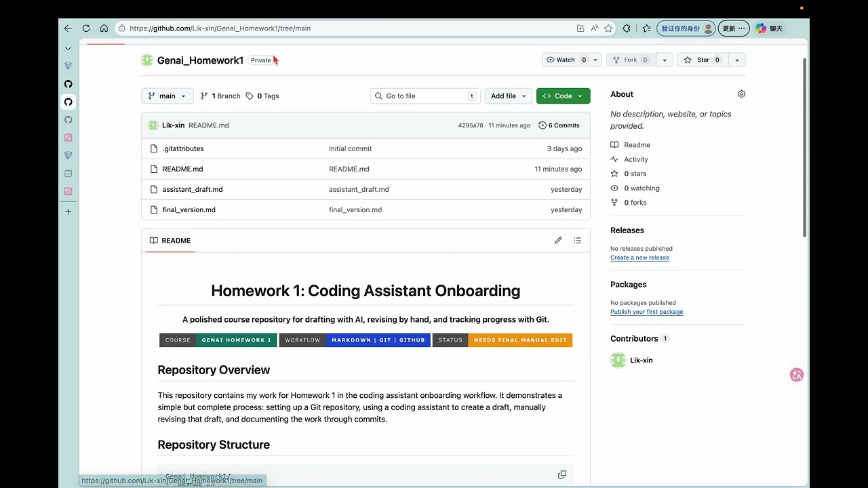868x488 pixels.
Task: Open Lik-xin author link in commit bar
Action: coord(173,125)
